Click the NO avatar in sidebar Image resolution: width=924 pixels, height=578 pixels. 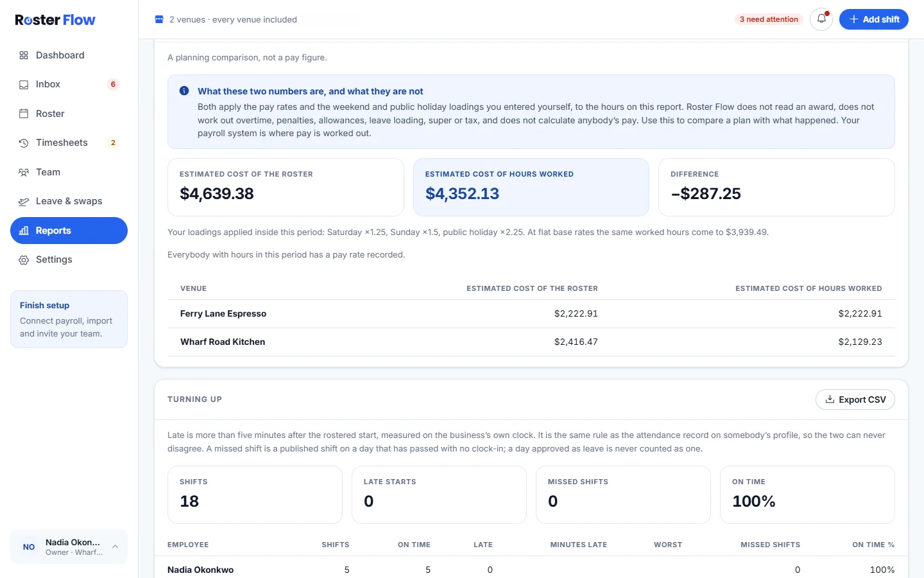29,547
